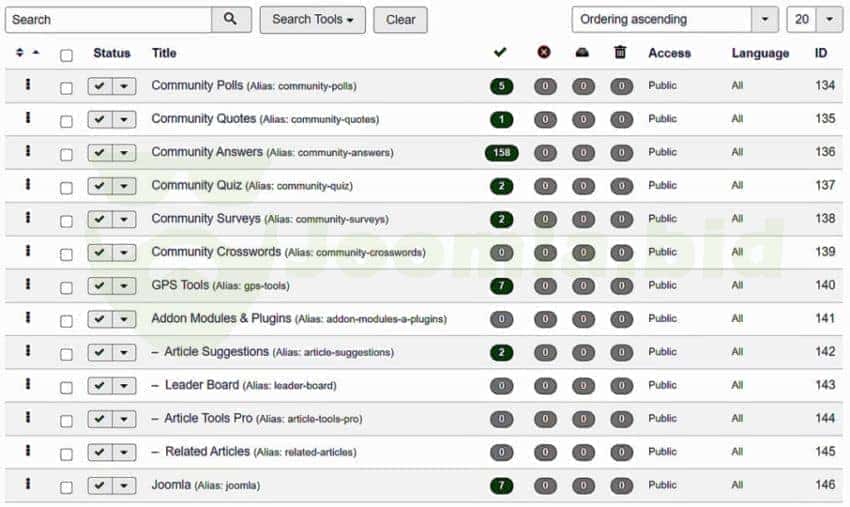
Task: Tick the select-all checkbox in header
Action: click(66, 55)
